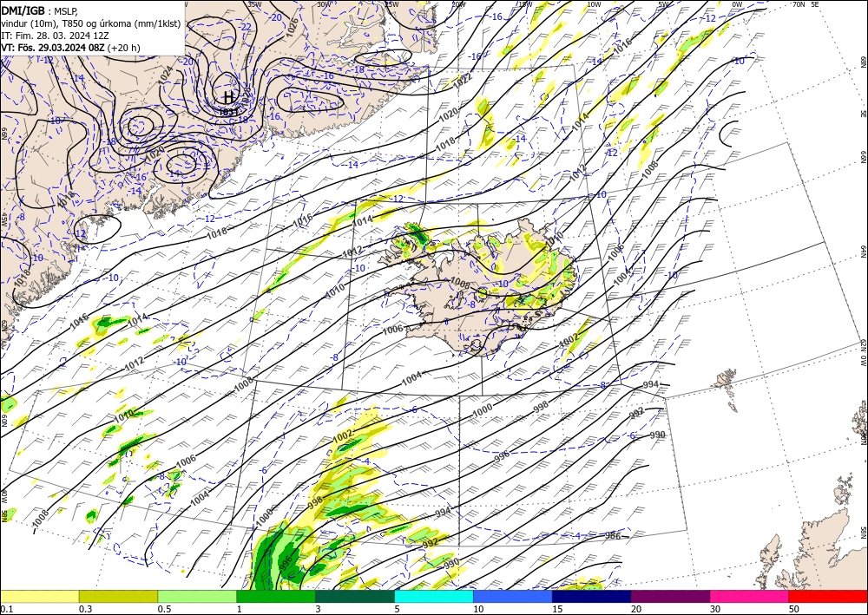Select the pink 30 mm legend band
This screenshot has height=615, width=868.
pos(750,596)
